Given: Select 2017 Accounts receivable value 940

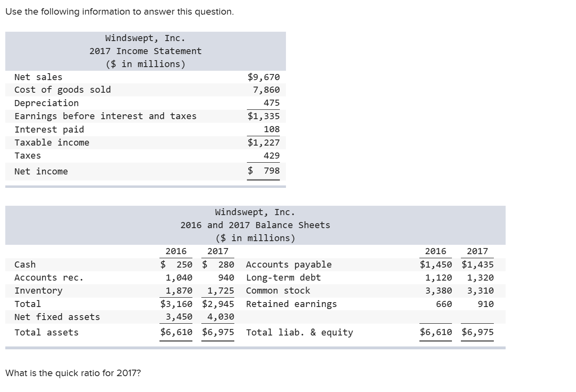Looking at the screenshot, I should point(226,278).
